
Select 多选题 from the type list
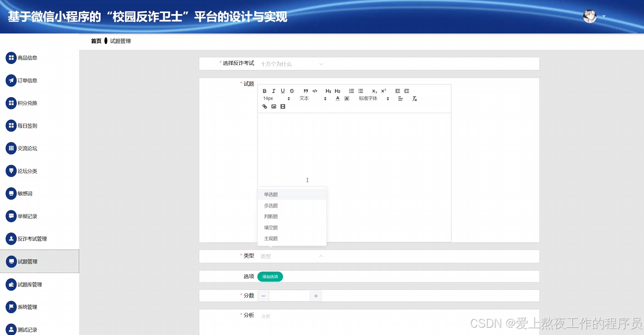coord(271,205)
